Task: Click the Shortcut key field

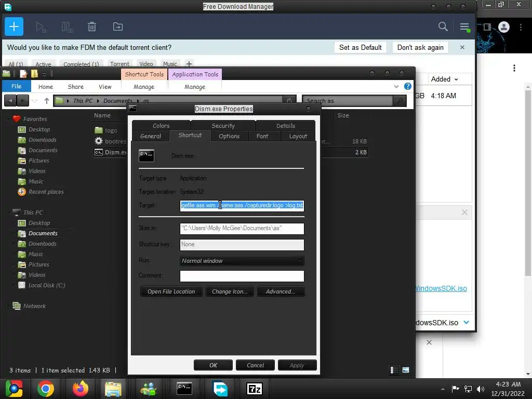Action: pyautogui.click(x=242, y=244)
